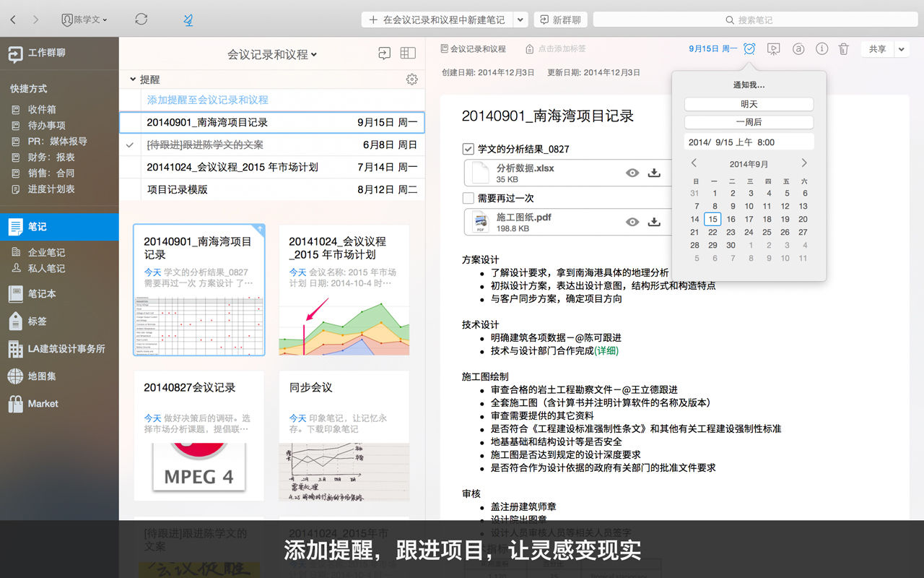Open the 收件箱 shortcut

click(x=42, y=109)
